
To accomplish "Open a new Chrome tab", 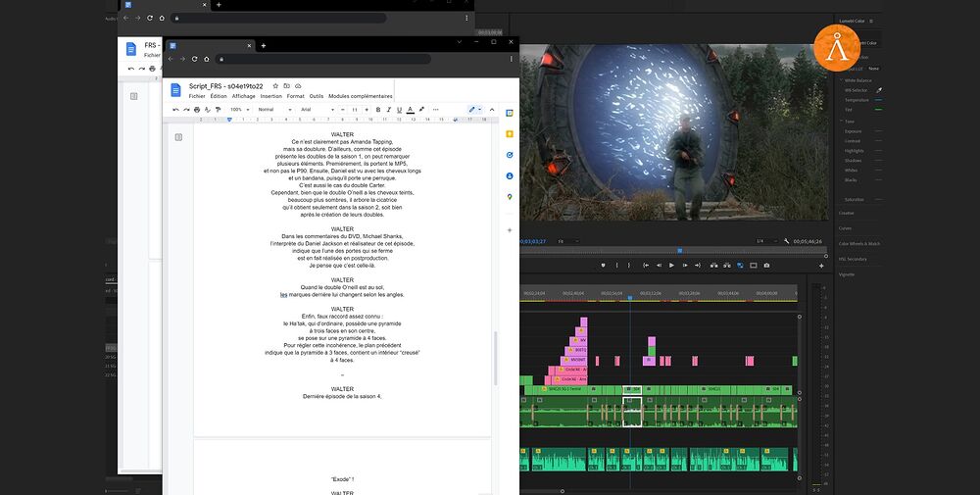I will [x=263, y=45].
